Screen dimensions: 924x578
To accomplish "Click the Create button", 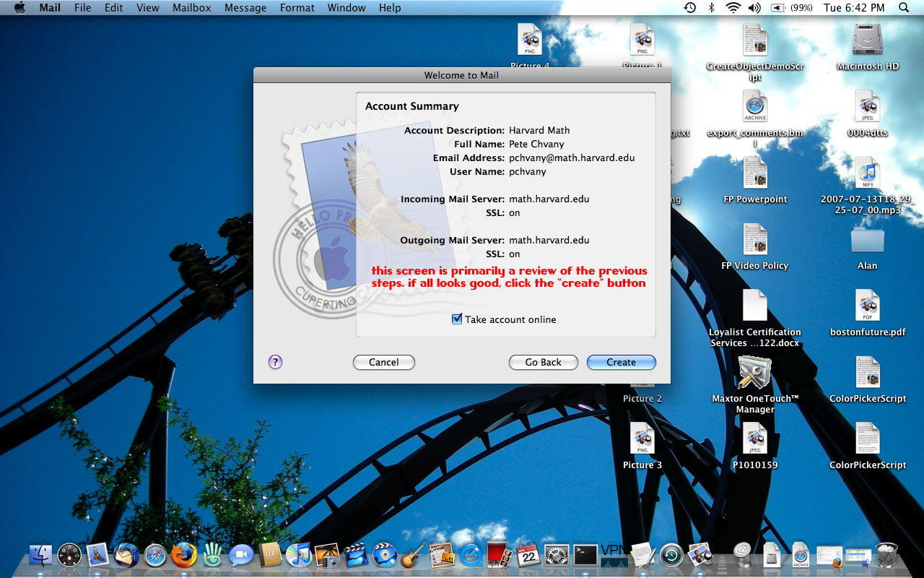I will (x=621, y=362).
